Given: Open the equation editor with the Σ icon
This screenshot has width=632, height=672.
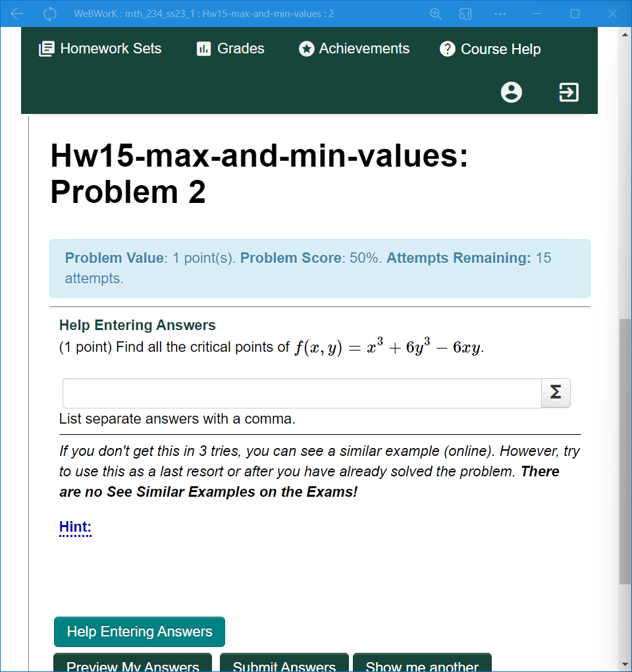Looking at the screenshot, I should click(555, 393).
